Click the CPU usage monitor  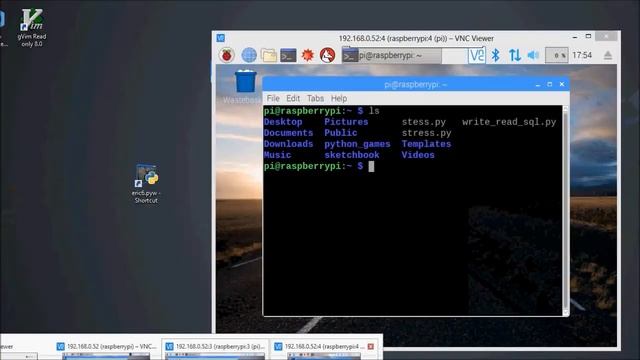(x=557, y=55)
